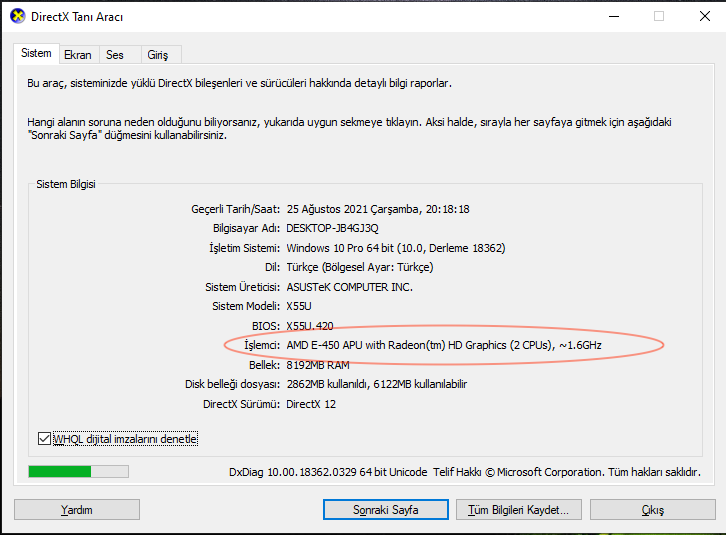Viewport: 726px width, 535px height.
Task: Click the disabled maximize window button
Action: (659, 16)
